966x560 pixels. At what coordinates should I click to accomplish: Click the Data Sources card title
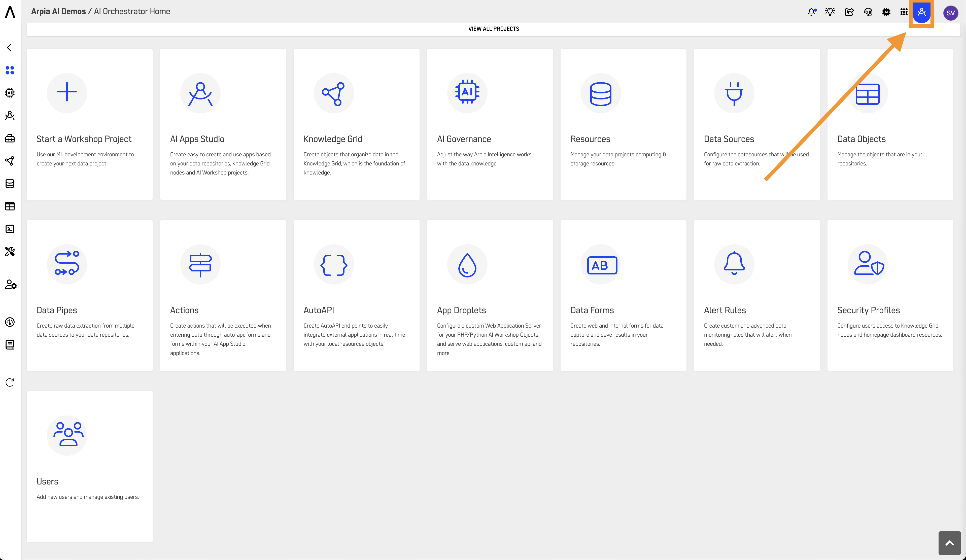[729, 139]
